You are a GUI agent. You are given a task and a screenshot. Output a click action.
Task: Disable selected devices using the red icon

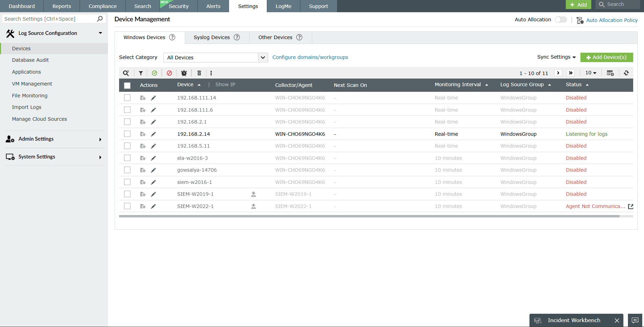tap(169, 73)
